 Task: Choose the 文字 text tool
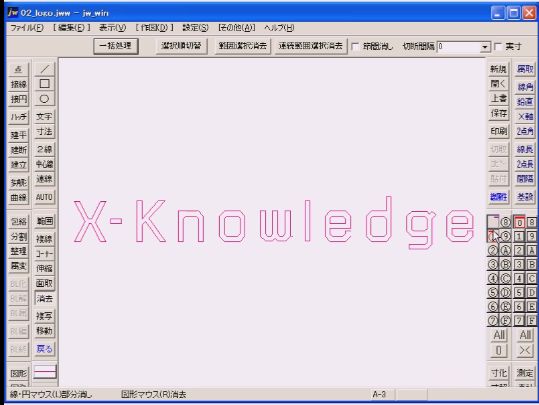click(44, 117)
